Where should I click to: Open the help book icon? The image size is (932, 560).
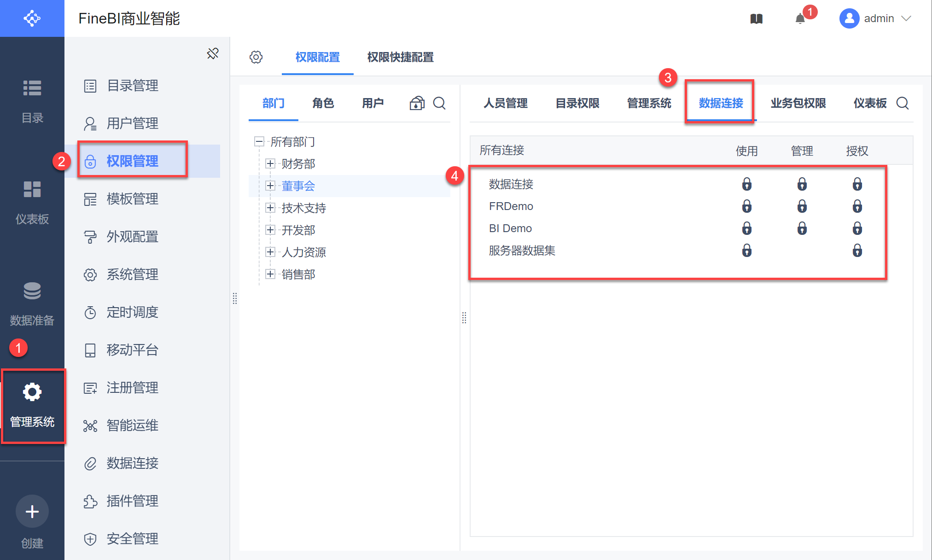(x=757, y=19)
